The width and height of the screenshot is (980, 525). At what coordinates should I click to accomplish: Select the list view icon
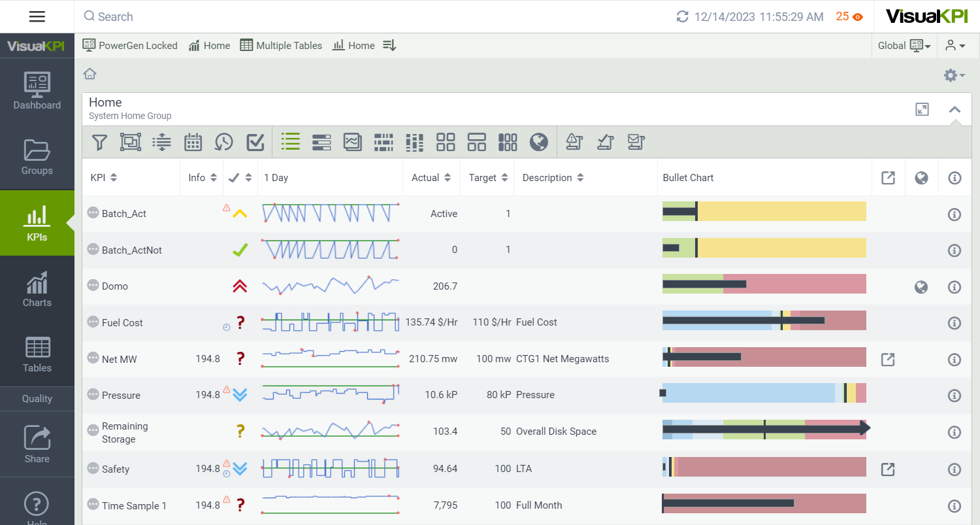290,142
